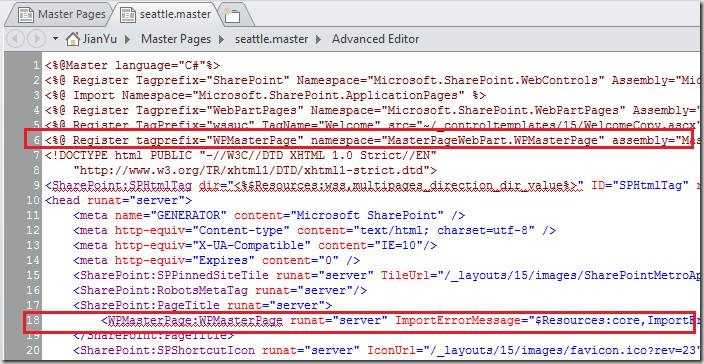Click SharePoint:SPHtmlTag on line 9
Viewport: 704px width, 364px height.
(122, 185)
